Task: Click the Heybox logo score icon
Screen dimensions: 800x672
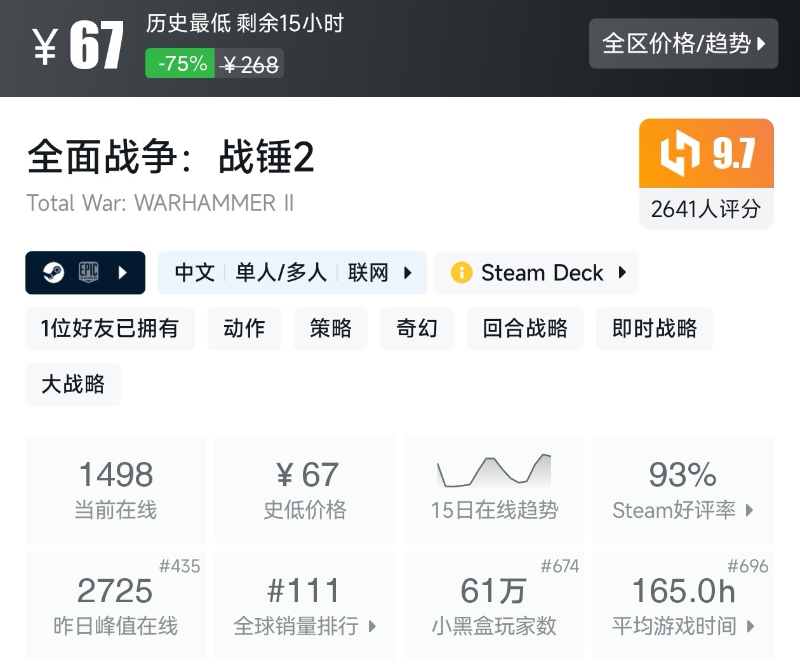Action: click(680, 153)
